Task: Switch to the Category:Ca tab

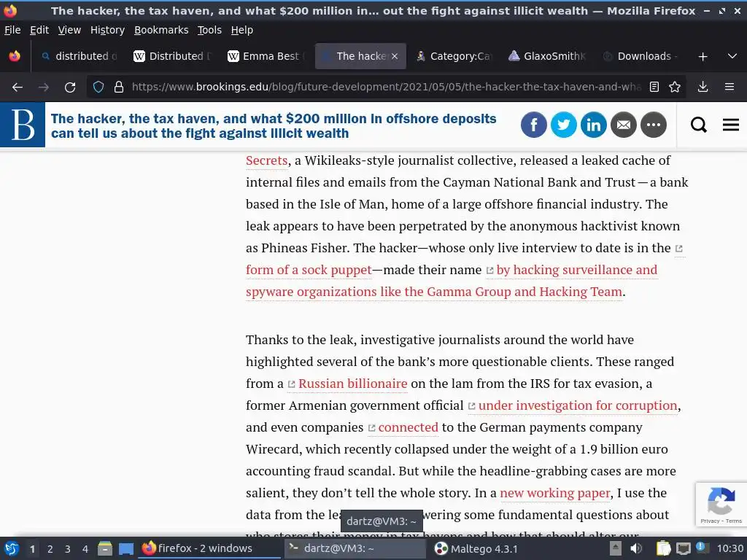Action: coord(454,56)
